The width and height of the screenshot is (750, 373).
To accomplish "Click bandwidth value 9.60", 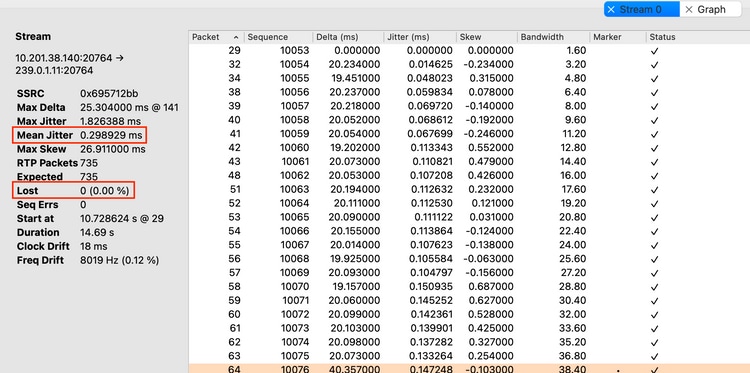I will 576,120.
